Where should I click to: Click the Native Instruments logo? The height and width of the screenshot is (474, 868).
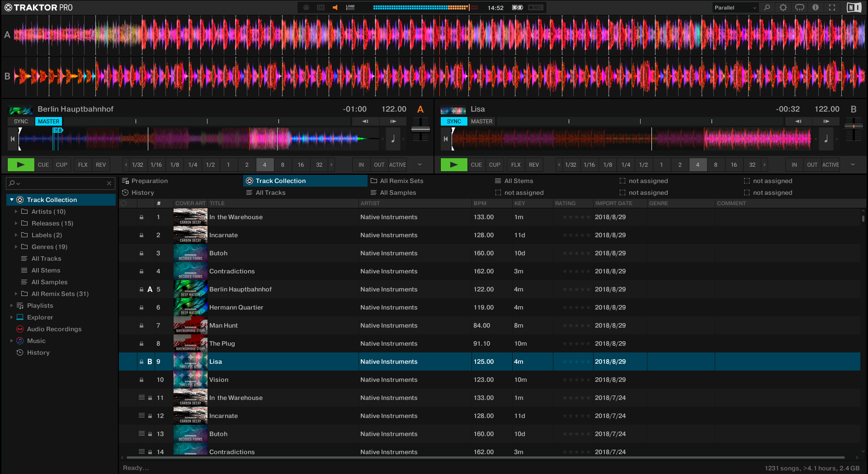(x=854, y=8)
